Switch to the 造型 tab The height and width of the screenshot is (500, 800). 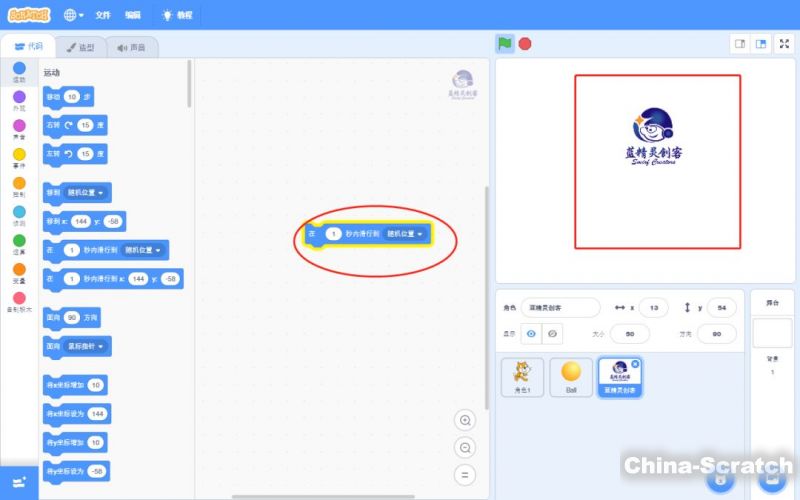point(80,47)
